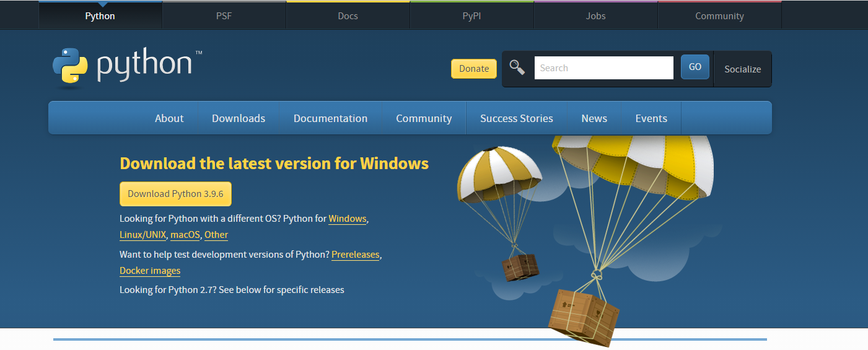Open the Success Stories navigation menu
The image size is (868, 350).
coord(517,118)
